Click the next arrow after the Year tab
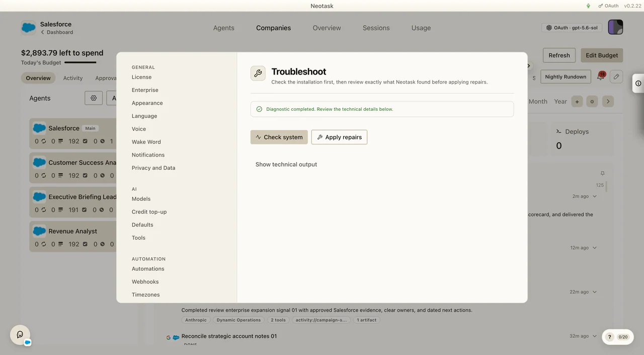The width and height of the screenshot is (644, 355). coord(608,101)
